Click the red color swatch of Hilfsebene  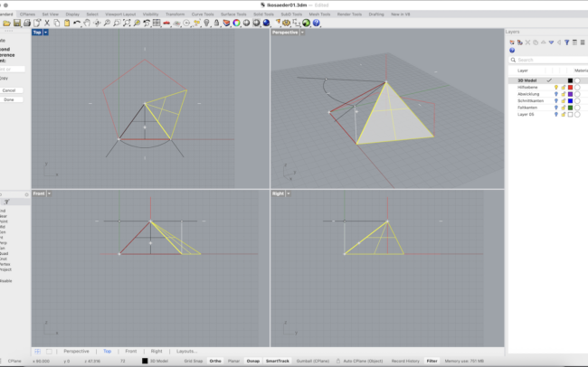[570, 87]
